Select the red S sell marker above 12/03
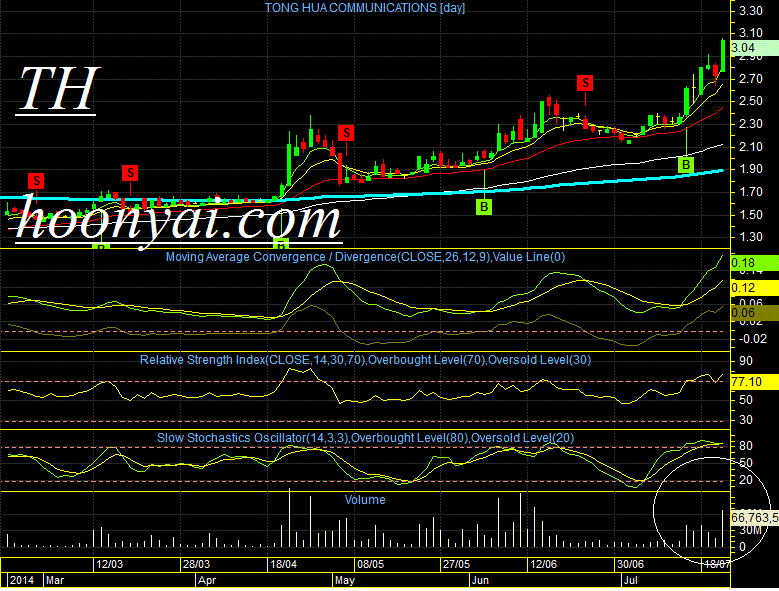 coord(130,173)
